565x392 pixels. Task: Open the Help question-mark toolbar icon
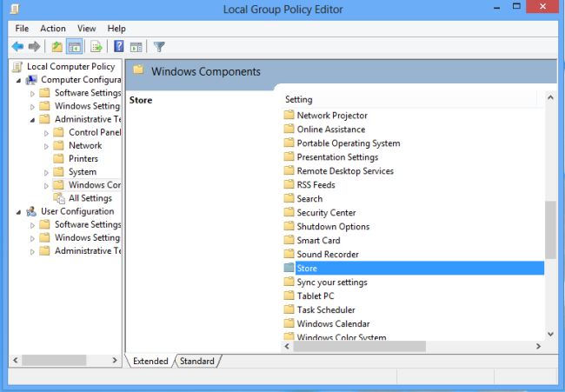click(x=118, y=46)
